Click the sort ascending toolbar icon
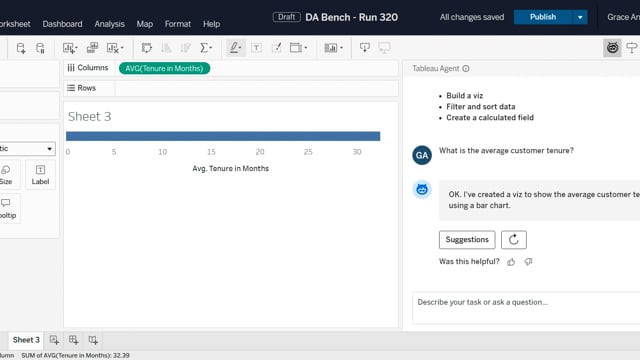Image resolution: width=640 pixels, height=360 pixels. 166,48
